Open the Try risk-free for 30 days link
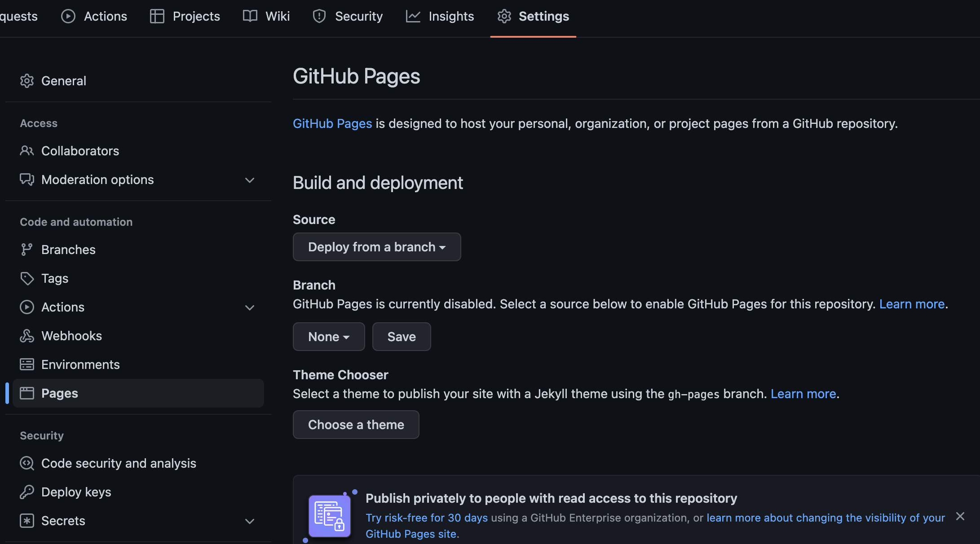 pos(426,518)
